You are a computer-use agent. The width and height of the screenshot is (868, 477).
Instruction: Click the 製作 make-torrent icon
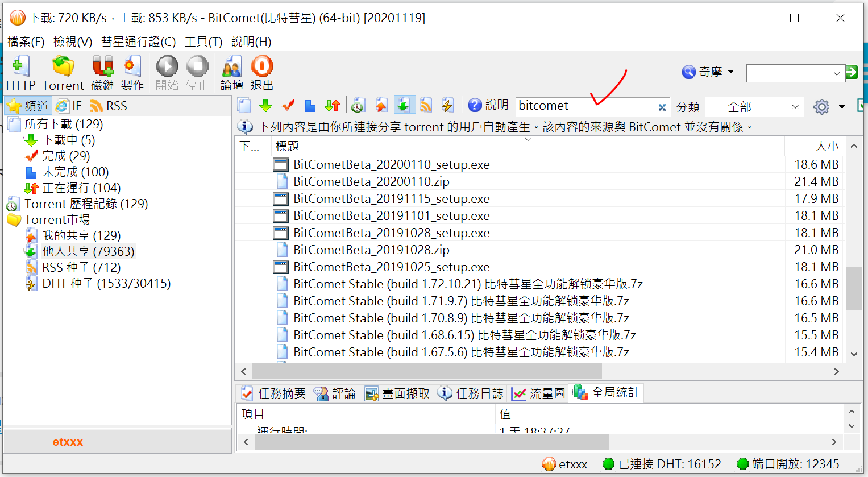(132, 73)
